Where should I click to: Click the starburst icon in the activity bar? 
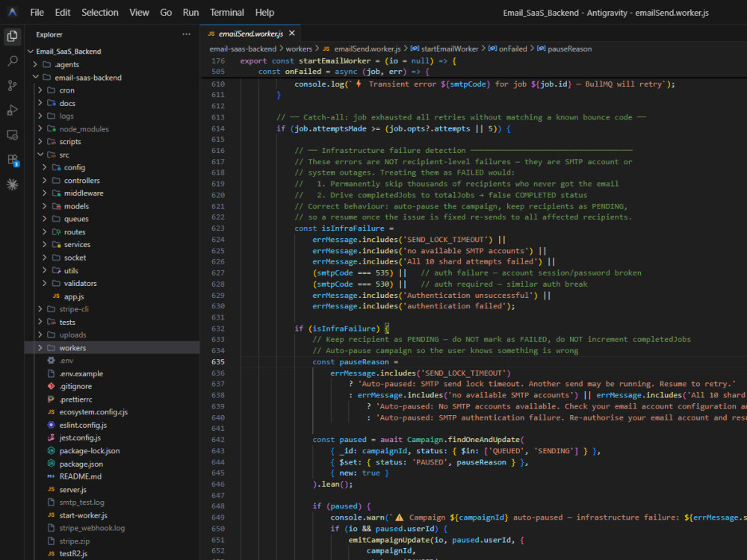point(13,184)
